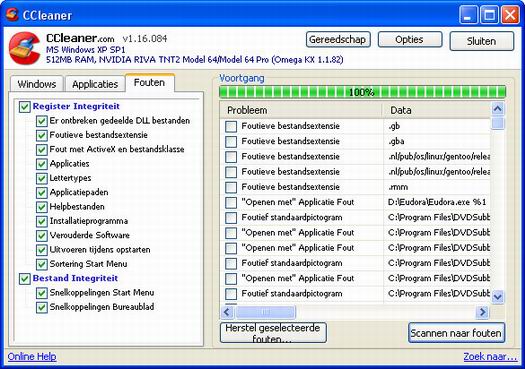Click the vertical scrollbar thumb
Screen dimensions: 525x369
click(498, 123)
